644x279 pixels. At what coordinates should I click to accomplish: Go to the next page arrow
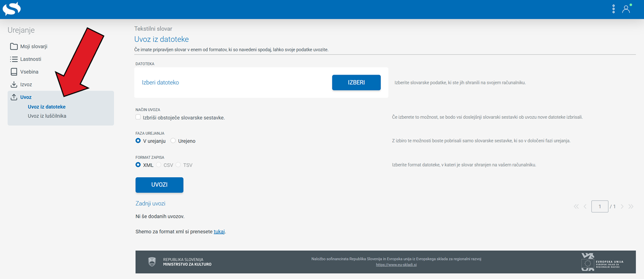click(x=622, y=206)
